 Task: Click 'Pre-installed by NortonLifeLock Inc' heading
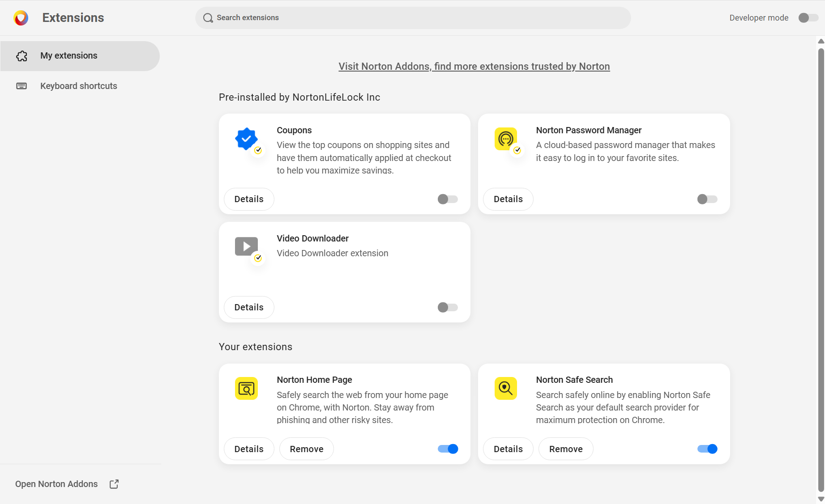pos(299,97)
